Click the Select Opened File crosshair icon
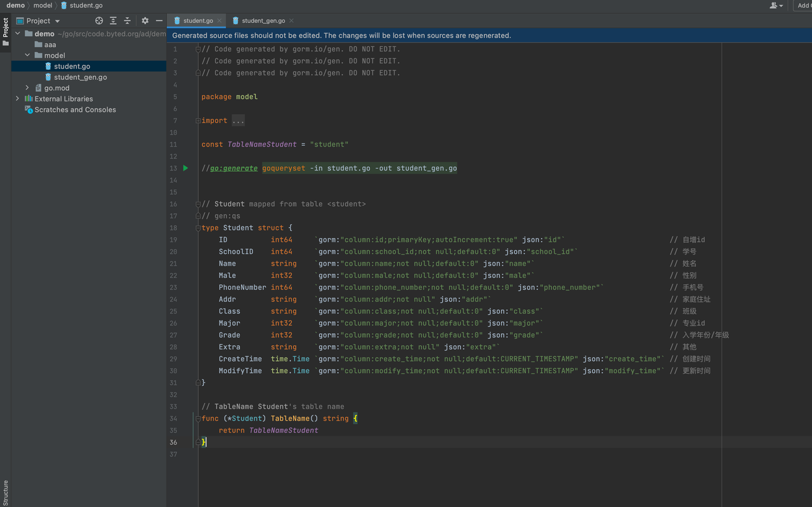Screen dimensions: 812x507 [x=98, y=20]
